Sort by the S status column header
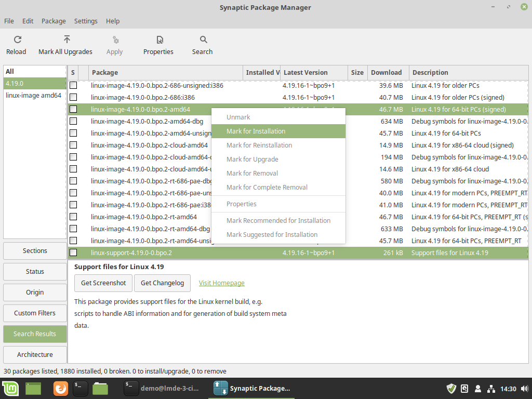532x399 pixels. tap(73, 73)
